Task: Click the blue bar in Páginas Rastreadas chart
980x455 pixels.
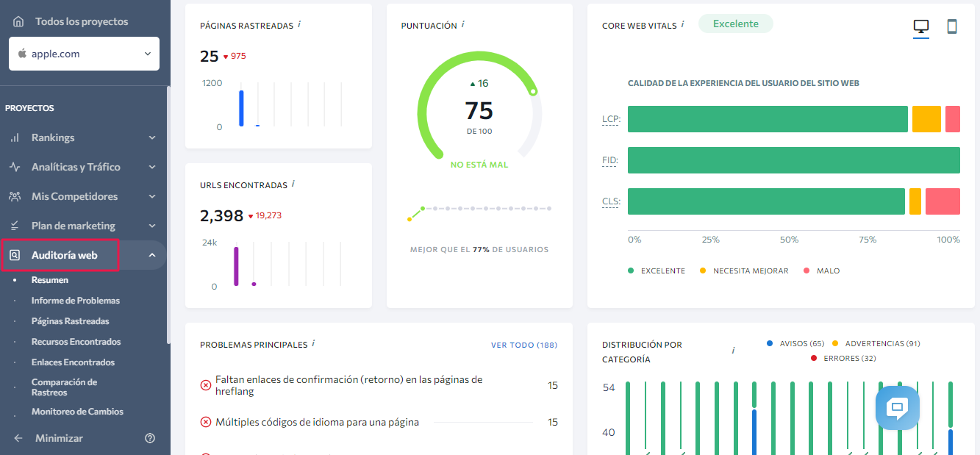Action: point(241,108)
